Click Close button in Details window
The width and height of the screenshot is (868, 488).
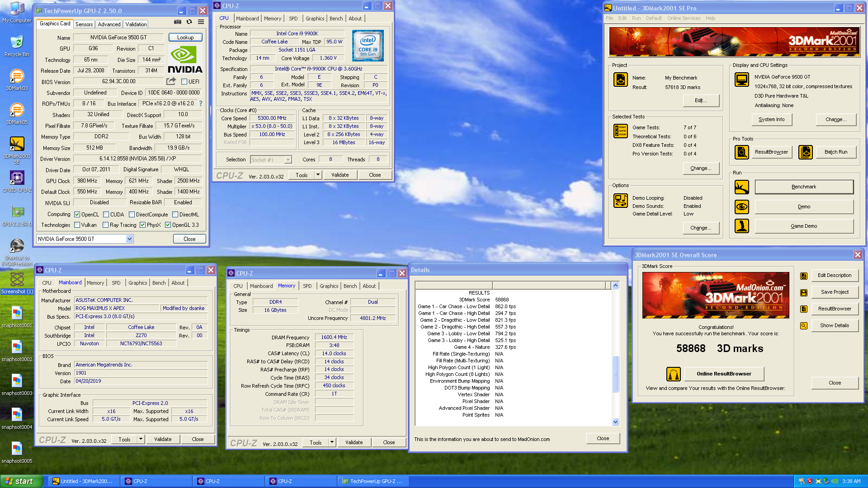click(x=603, y=439)
